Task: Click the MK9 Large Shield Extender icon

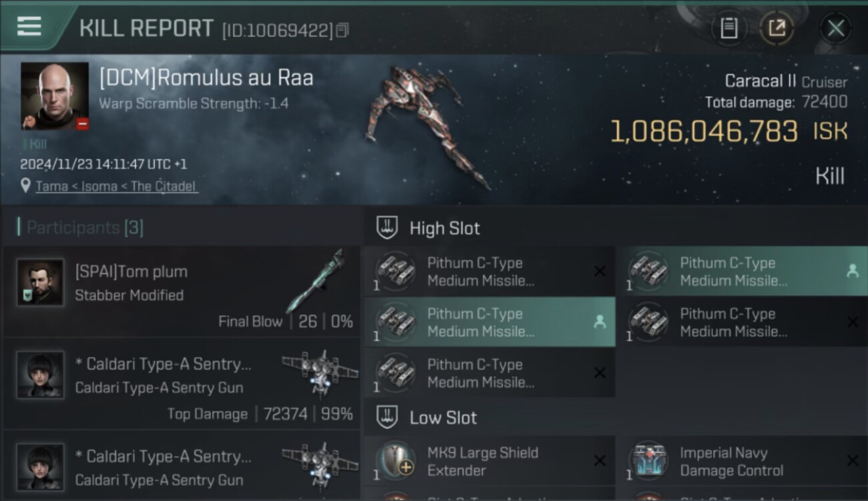Action: pyautogui.click(x=395, y=461)
